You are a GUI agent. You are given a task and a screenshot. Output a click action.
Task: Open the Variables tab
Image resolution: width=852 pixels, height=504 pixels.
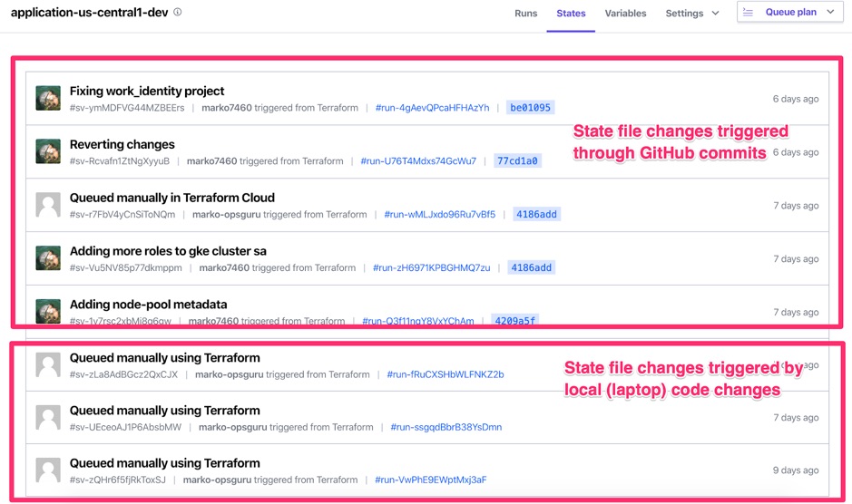(625, 14)
